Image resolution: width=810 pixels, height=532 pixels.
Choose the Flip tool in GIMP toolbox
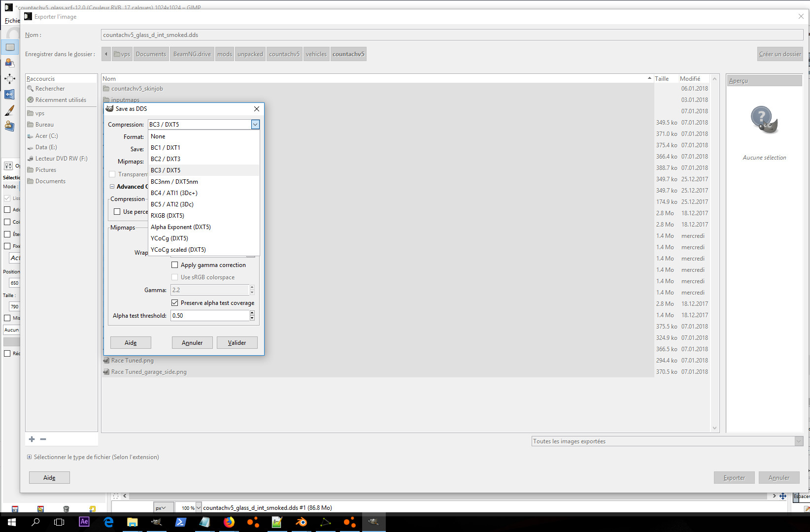10,94
